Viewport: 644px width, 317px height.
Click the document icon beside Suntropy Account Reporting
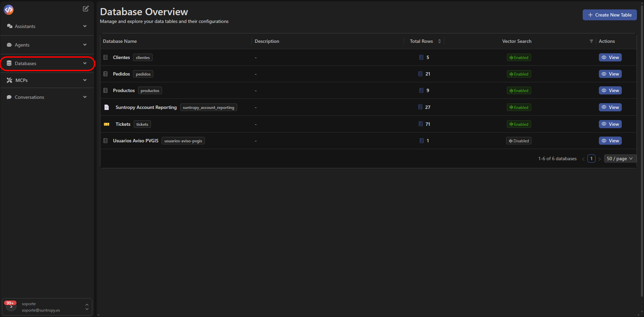[x=106, y=107]
